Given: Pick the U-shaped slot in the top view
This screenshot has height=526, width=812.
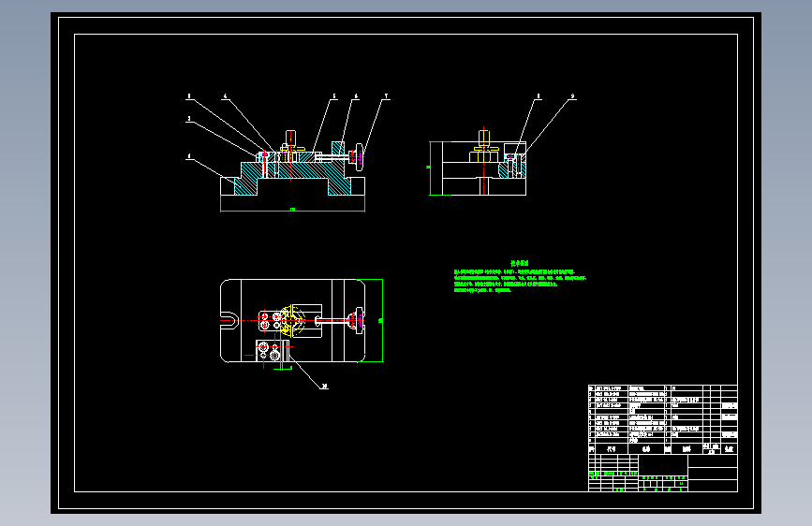Looking at the screenshot, I should [229, 320].
